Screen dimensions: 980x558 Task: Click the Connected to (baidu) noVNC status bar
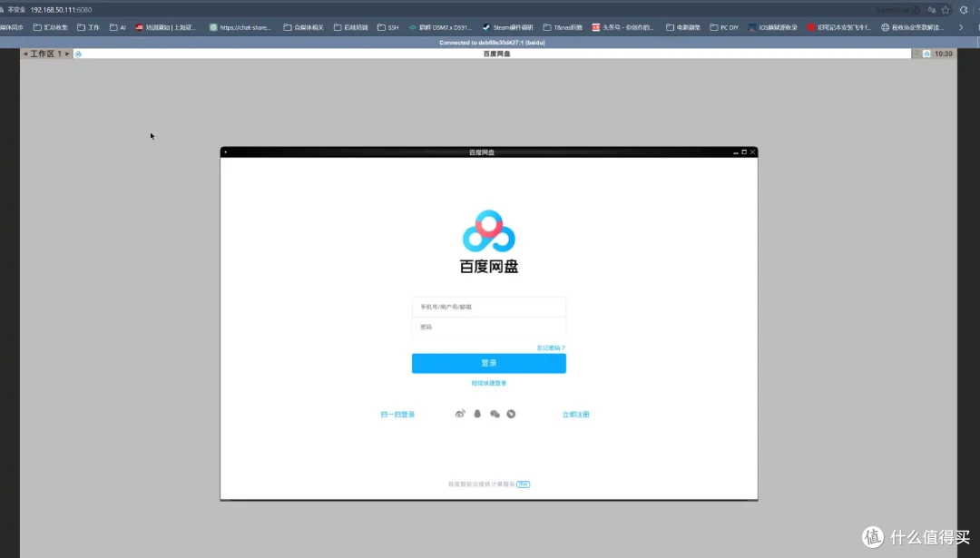coord(492,43)
